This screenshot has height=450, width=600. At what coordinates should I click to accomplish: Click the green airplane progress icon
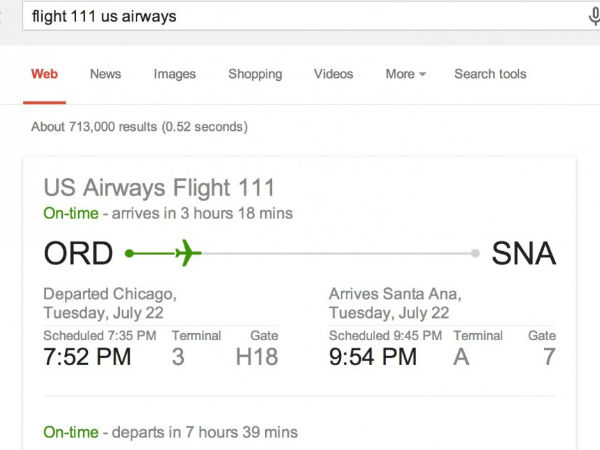click(187, 254)
